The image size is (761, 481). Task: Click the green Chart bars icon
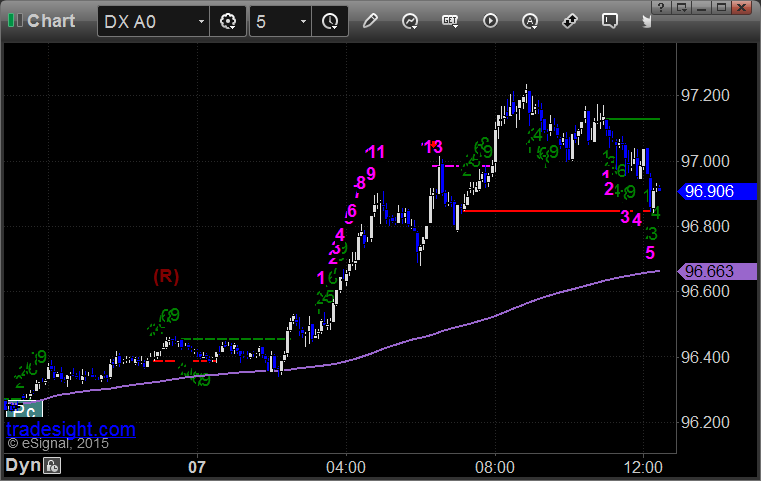(x=15, y=20)
